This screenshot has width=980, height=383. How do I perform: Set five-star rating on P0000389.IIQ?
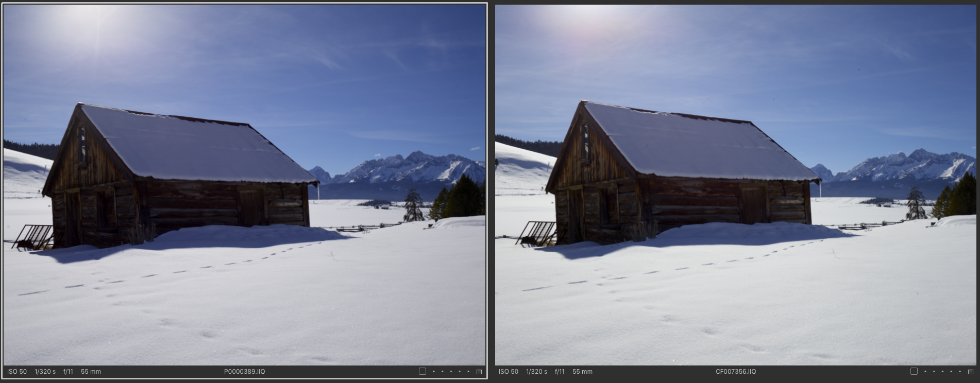(468, 372)
